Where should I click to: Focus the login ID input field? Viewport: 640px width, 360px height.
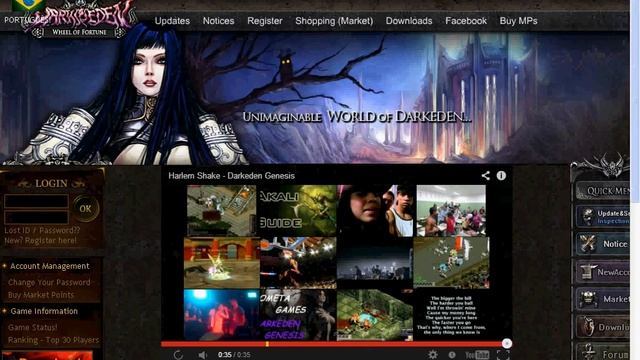click(x=36, y=201)
